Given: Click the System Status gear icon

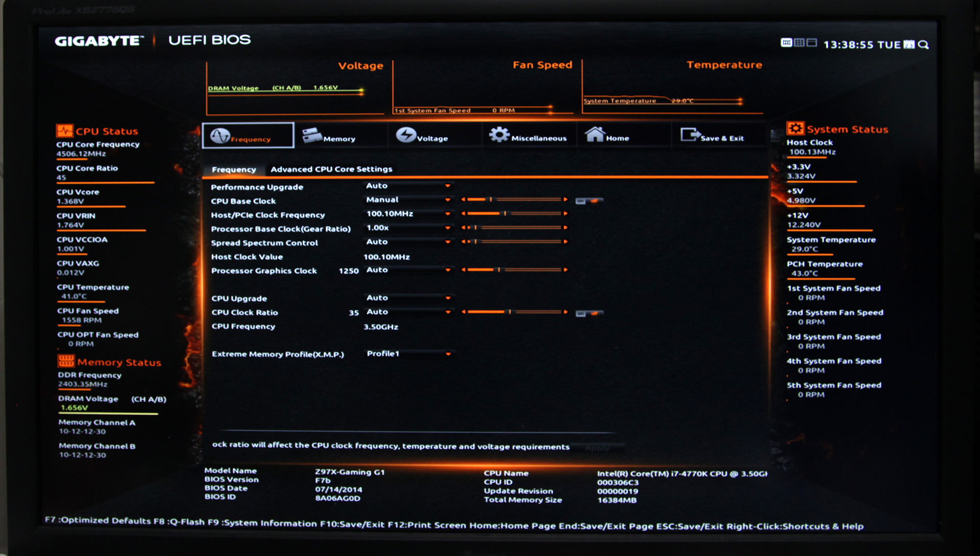Looking at the screenshot, I should [x=795, y=128].
